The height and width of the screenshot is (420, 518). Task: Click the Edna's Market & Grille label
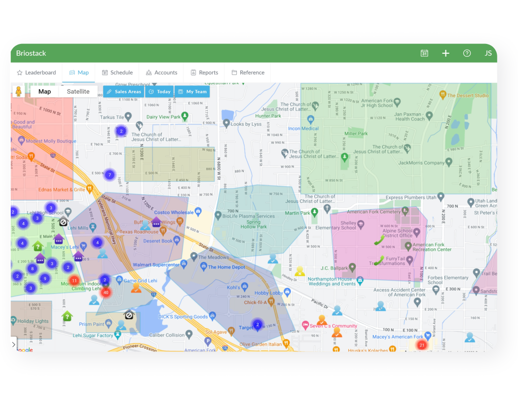[x=62, y=190]
